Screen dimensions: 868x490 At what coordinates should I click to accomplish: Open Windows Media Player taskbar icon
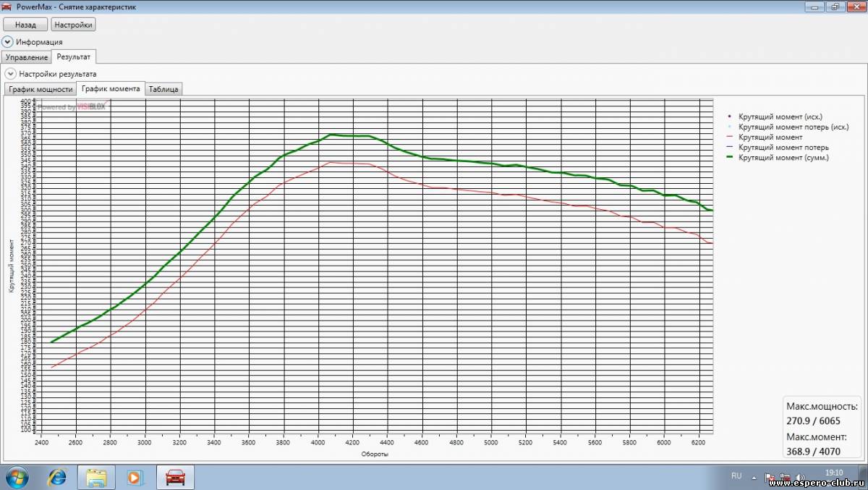click(135, 478)
